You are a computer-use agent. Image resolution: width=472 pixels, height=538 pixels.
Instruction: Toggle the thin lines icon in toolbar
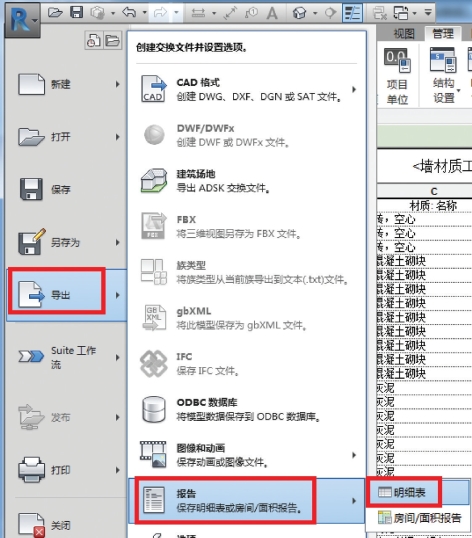[353, 13]
